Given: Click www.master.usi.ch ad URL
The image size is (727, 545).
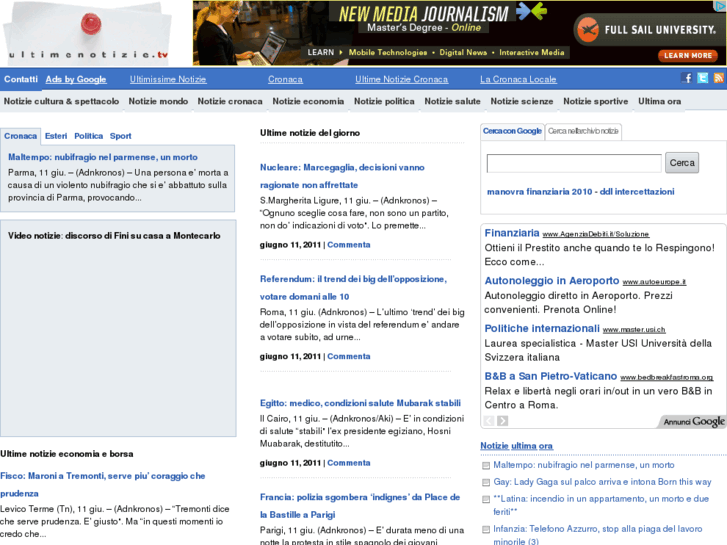Looking at the screenshot, I should [x=634, y=330].
